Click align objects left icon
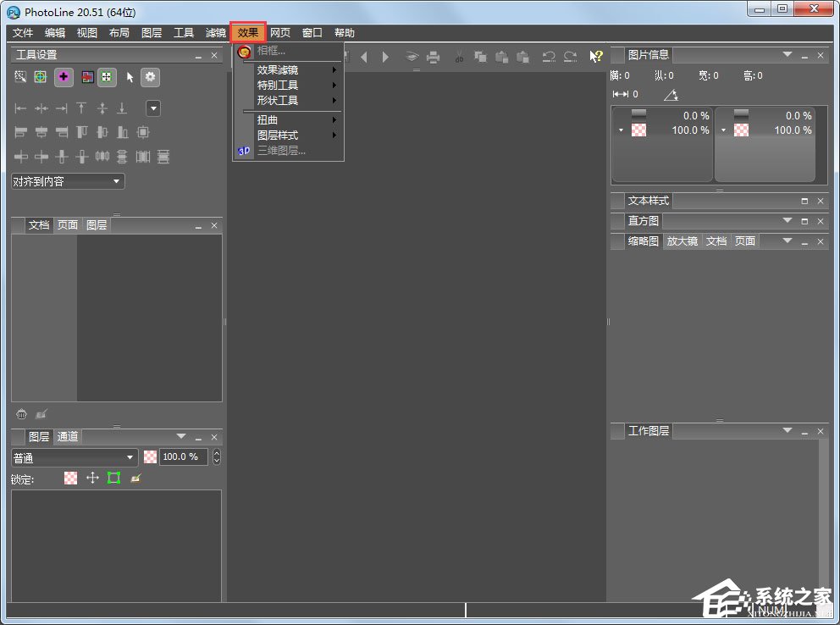The image size is (840, 625). (x=21, y=132)
